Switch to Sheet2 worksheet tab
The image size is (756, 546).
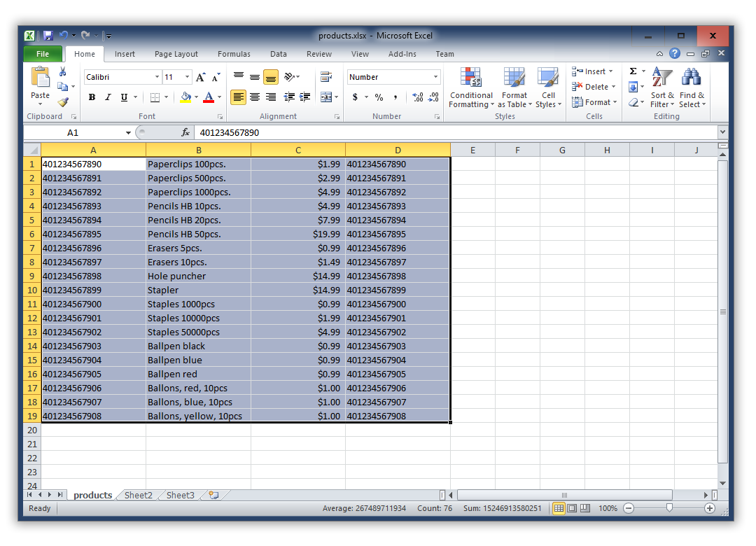(x=138, y=496)
